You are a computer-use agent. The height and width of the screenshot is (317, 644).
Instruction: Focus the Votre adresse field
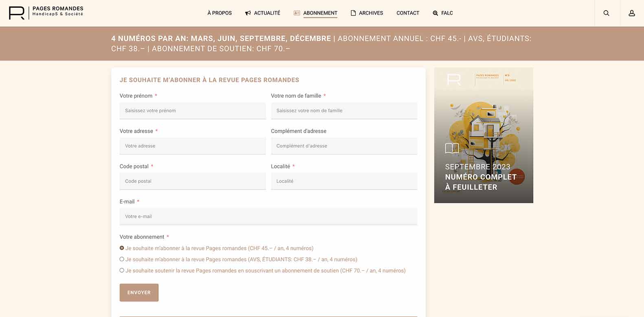point(193,146)
